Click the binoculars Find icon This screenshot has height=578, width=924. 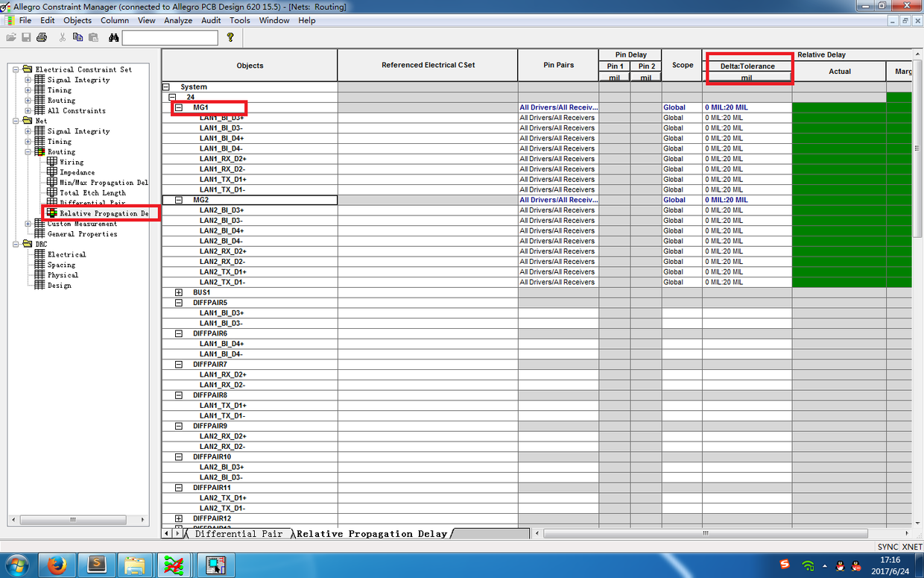[x=114, y=37]
